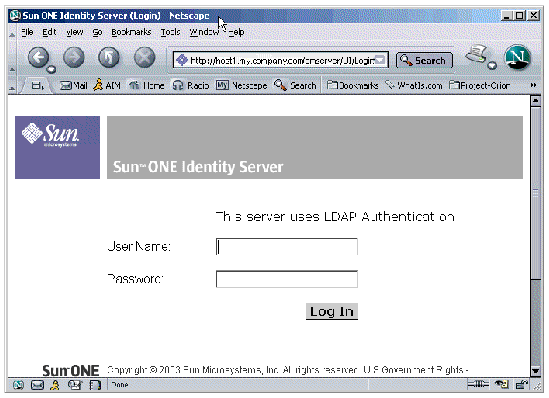Minimize the Netscape window
The height and width of the screenshot is (398, 549).
click(506, 16)
